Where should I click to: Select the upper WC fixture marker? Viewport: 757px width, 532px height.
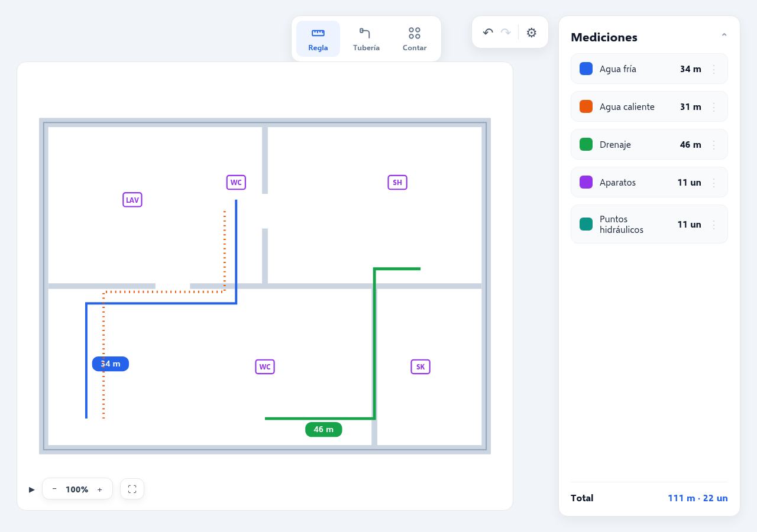tap(236, 182)
